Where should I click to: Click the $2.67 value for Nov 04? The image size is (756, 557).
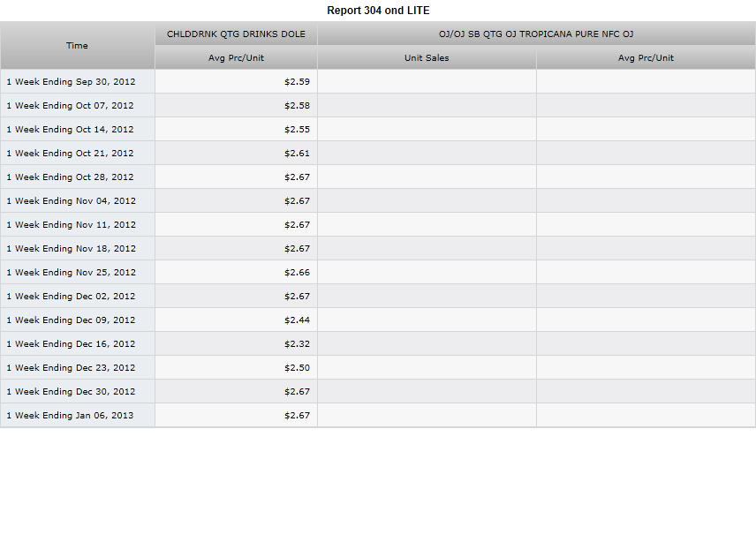click(297, 201)
